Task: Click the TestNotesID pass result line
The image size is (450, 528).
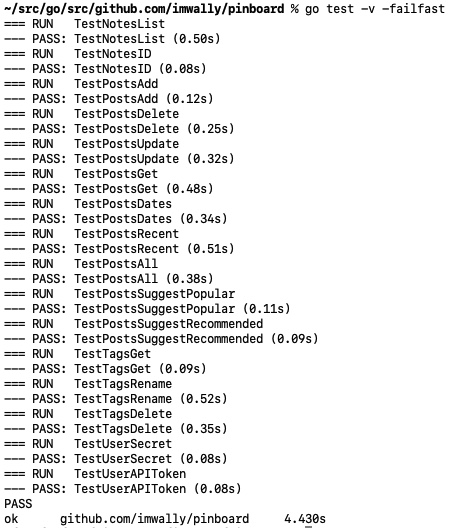Action: click(x=105, y=69)
